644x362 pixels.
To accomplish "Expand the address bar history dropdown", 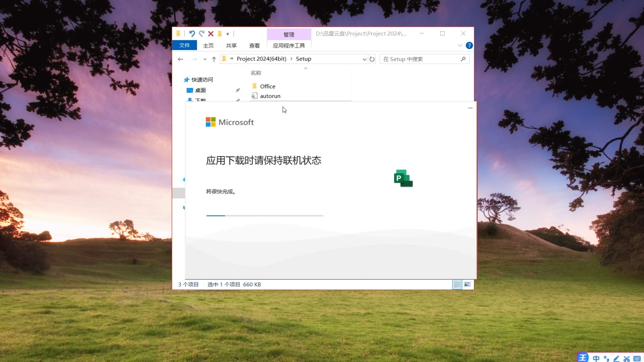I will pos(364,59).
